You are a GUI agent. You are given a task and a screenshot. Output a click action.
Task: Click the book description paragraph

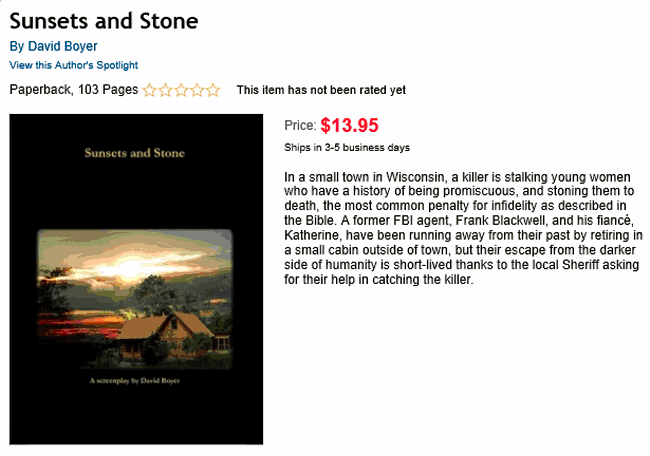pos(463,228)
